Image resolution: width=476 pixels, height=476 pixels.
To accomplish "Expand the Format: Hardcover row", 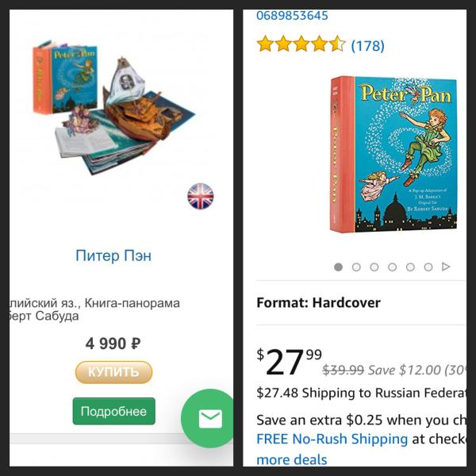I will pos(361,303).
